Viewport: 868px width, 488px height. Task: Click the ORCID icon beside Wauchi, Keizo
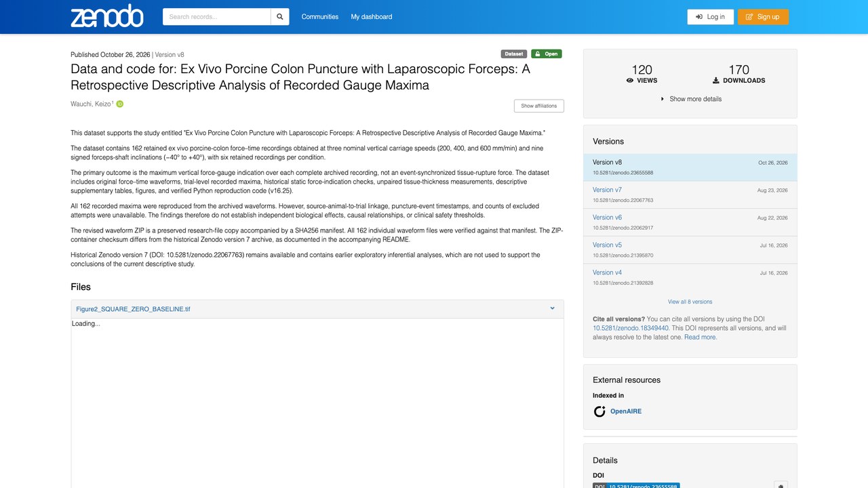pos(120,104)
